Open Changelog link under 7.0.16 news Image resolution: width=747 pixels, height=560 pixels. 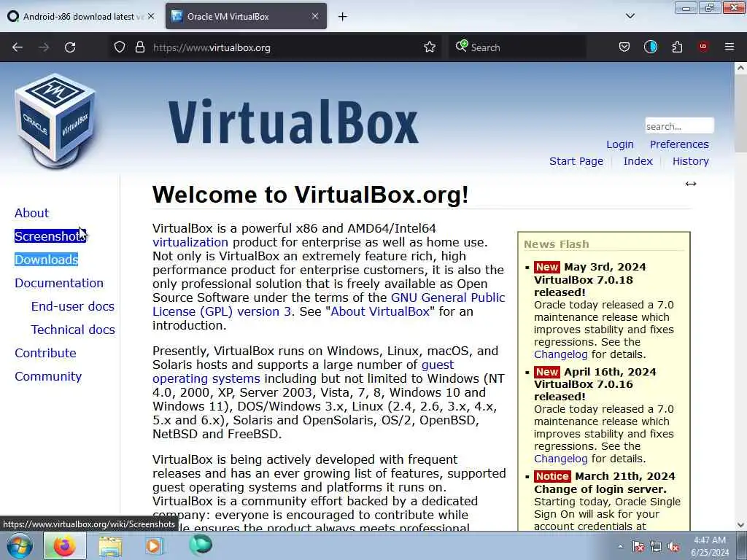click(561, 459)
